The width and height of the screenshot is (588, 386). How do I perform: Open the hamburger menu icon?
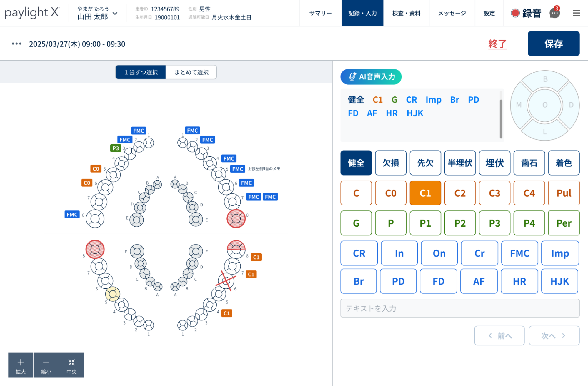pyautogui.click(x=576, y=13)
